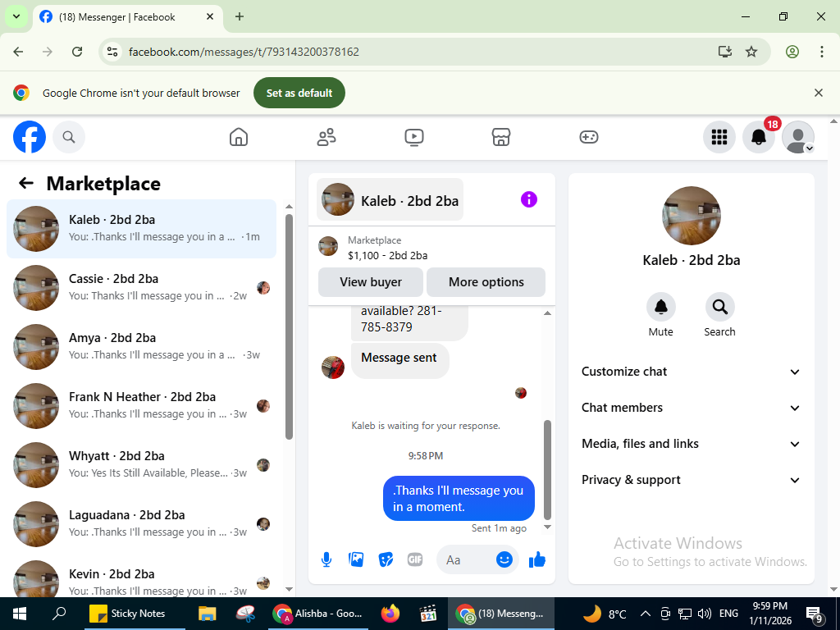Image resolution: width=840 pixels, height=630 pixels.
Task: Close the Messenger | Facebook tab
Action: pyautogui.click(x=210, y=16)
